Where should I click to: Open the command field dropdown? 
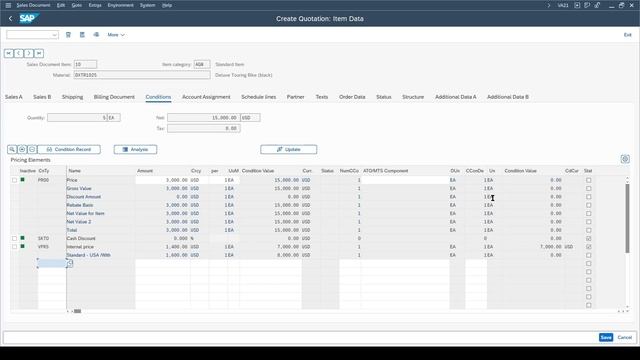pyautogui.click(x=54, y=35)
